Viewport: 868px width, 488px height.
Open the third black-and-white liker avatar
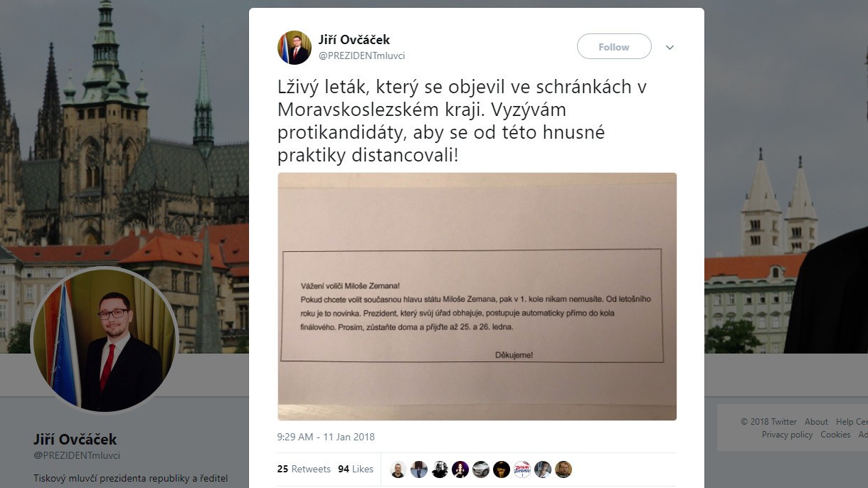coord(440,470)
